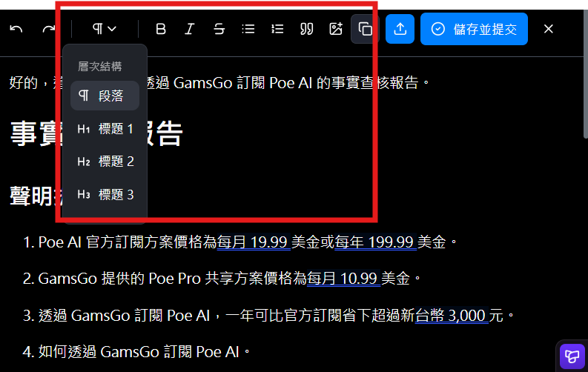Insert a bulleted list
Screen dimensions: 588x372
point(248,29)
